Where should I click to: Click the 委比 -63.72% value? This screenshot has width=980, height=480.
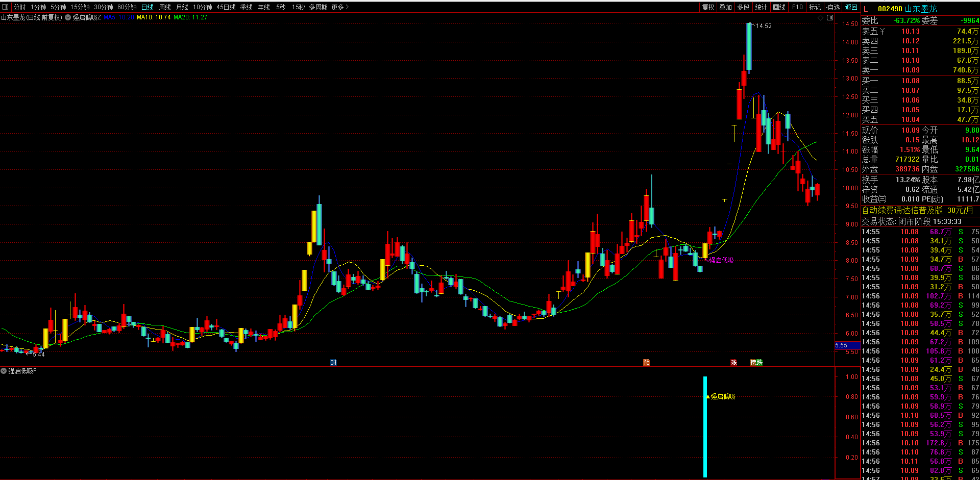click(x=907, y=21)
